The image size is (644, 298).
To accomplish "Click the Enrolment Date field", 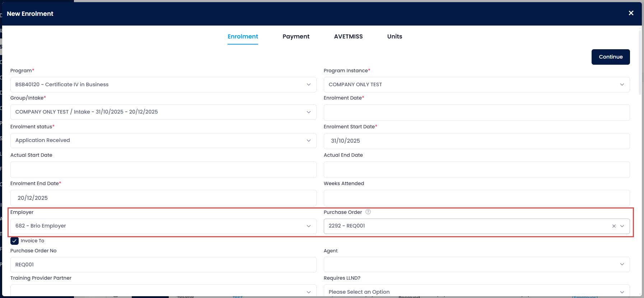I will 477,113.
